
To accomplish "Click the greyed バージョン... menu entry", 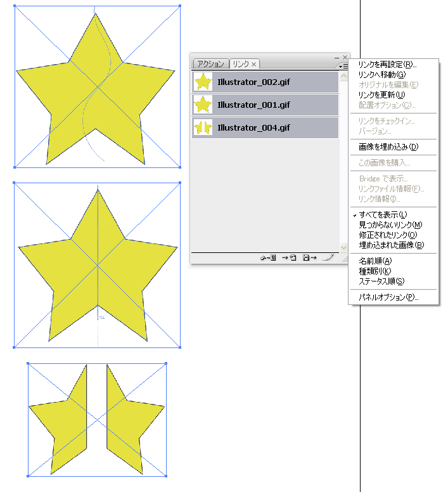I will coord(374,131).
